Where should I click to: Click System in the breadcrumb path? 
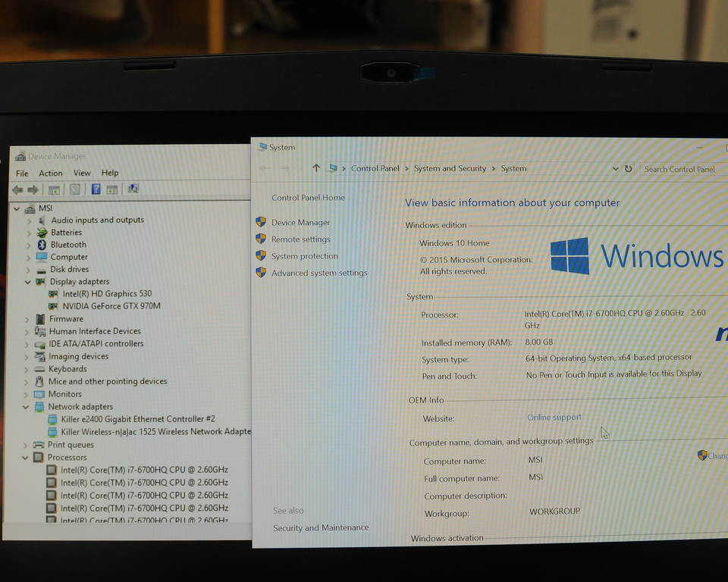coord(513,168)
